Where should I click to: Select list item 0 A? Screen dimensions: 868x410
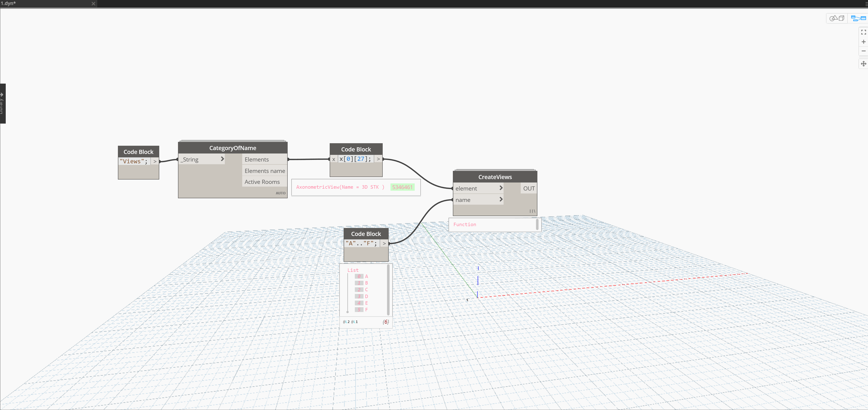(361, 276)
